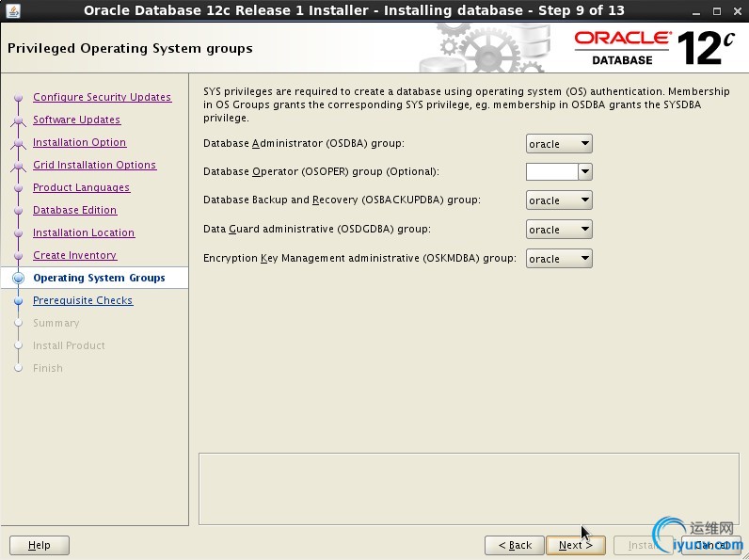The image size is (749, 560).
Task: Go to the Create Inventory step
Action: point(74,255)
